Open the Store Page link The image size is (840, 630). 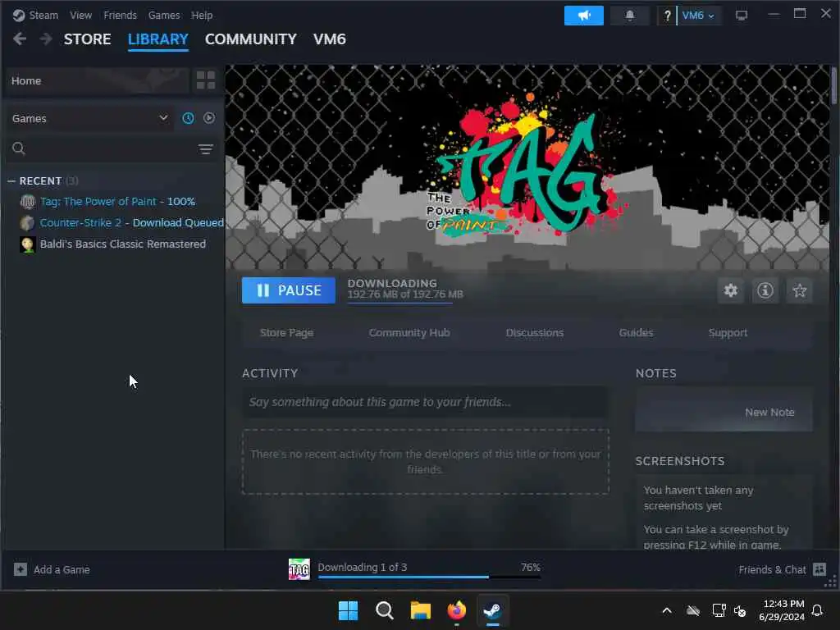(286, 333)
